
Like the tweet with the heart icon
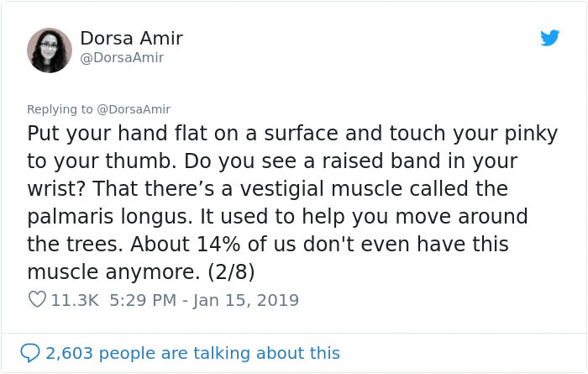(x=36, y=300)
